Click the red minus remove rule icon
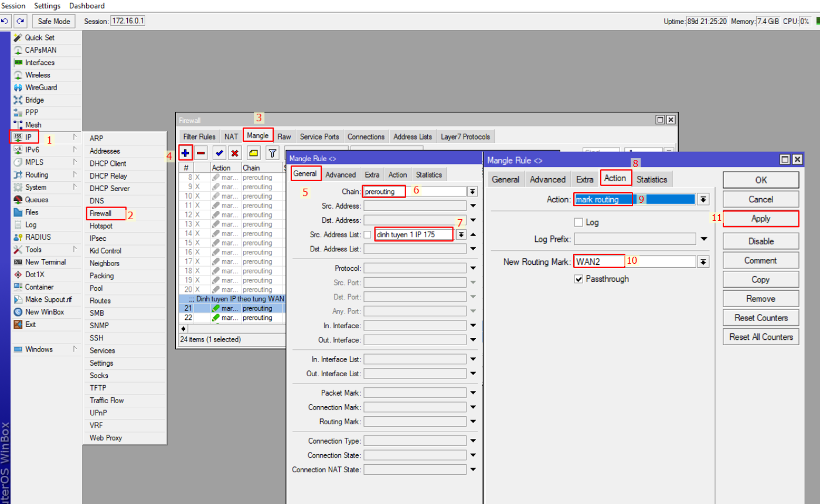Screen dimensions: 820x504 click(x=201, y=153)
